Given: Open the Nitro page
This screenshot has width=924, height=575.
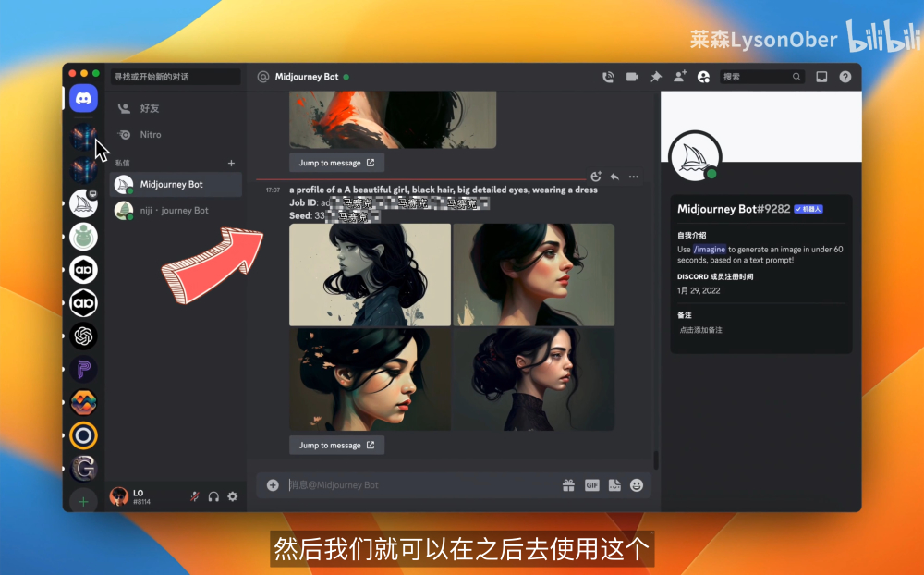Looking at the screenshot, I should pyautogui.click(x=176, y=134).
